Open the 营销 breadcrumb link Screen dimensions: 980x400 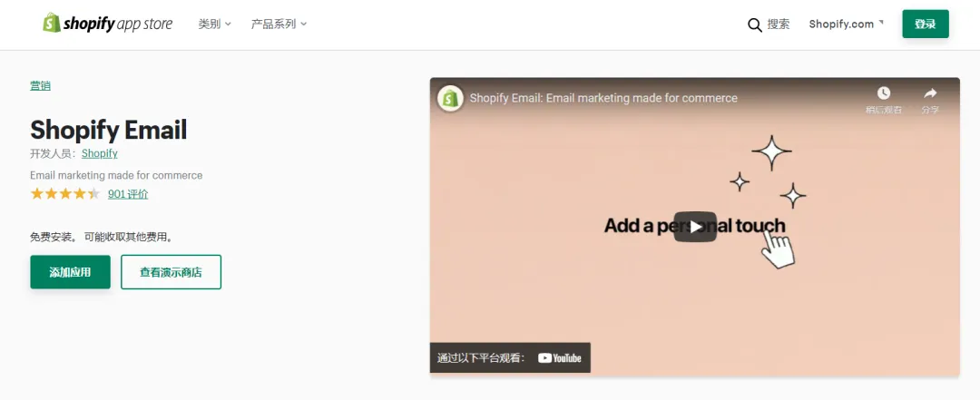pos(40,85)
